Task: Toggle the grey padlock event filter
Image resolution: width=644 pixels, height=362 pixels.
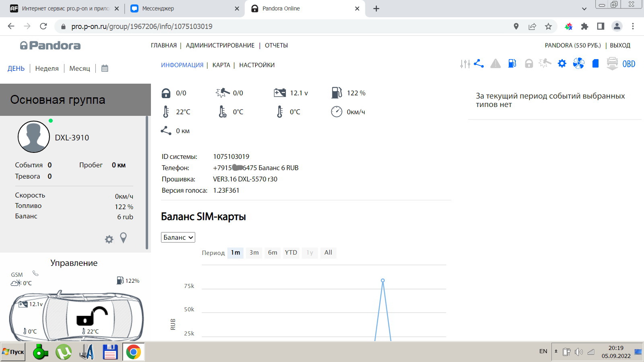Action: [529, 64]
